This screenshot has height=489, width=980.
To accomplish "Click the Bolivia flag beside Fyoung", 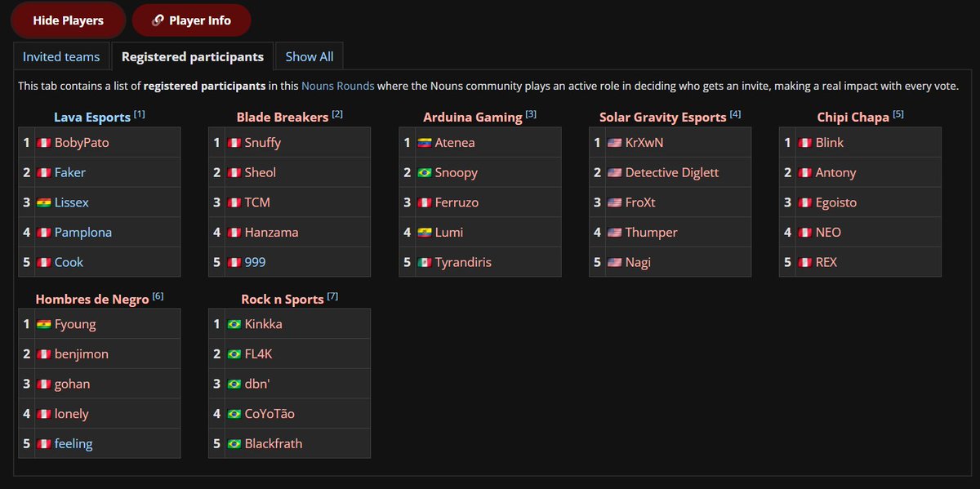I will [x=44, y=325].
